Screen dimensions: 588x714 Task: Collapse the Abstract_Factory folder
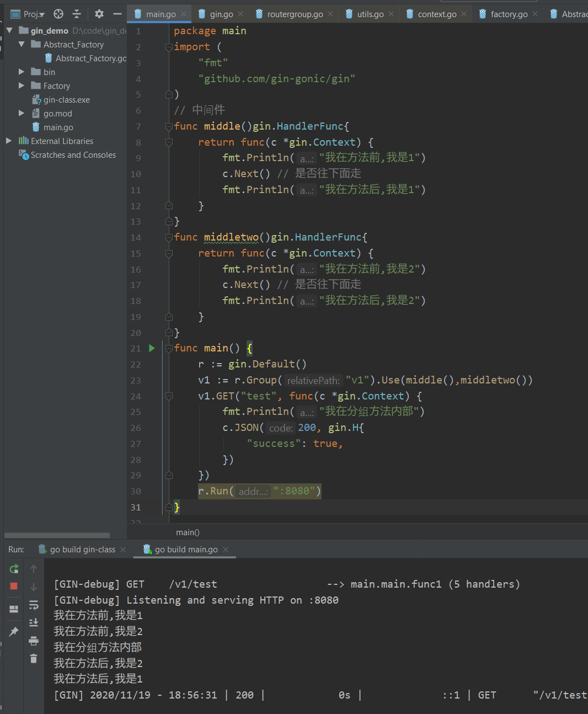22,44
